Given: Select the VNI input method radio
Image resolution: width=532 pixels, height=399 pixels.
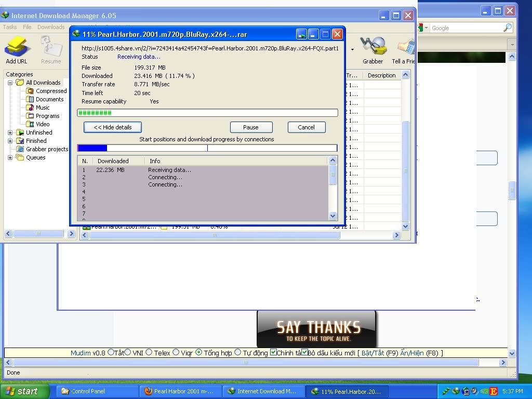Looking at the screenshot, I should pyautogui.click(x=128, y=352).
